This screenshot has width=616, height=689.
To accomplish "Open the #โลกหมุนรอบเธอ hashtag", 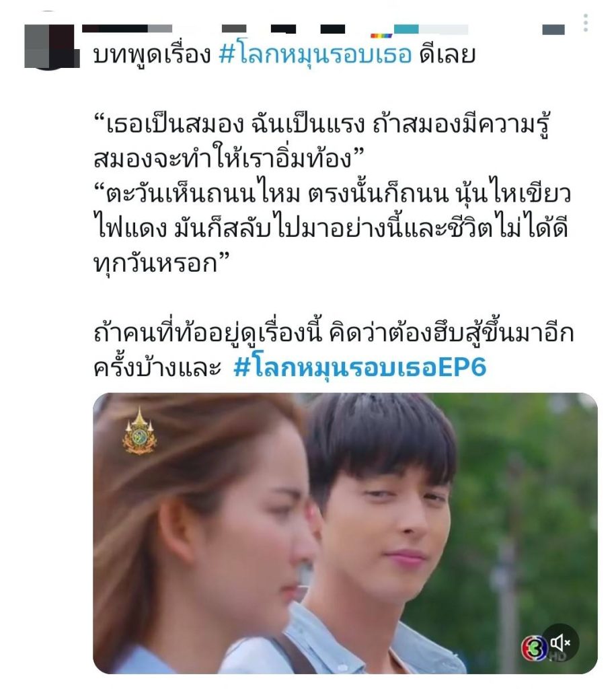I will point(315,55).
